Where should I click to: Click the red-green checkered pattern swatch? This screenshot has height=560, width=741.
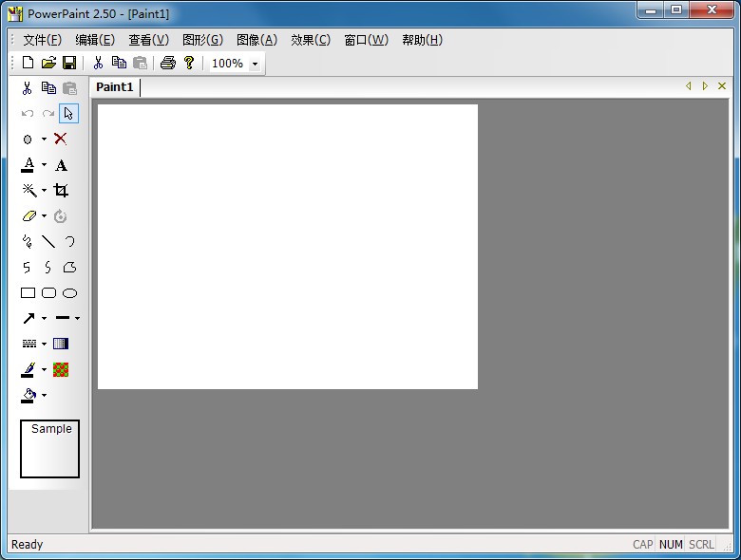pos(61,370)
